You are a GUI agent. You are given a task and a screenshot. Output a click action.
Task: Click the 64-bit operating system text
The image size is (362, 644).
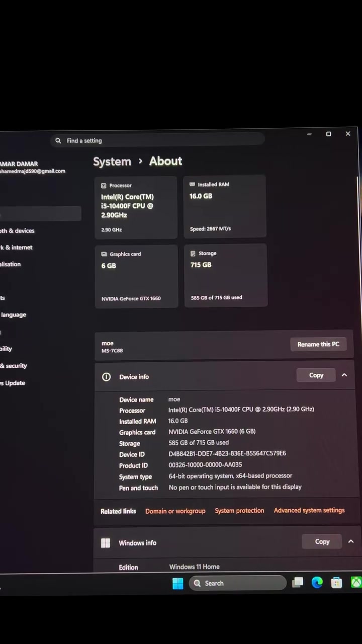[230, 476]
